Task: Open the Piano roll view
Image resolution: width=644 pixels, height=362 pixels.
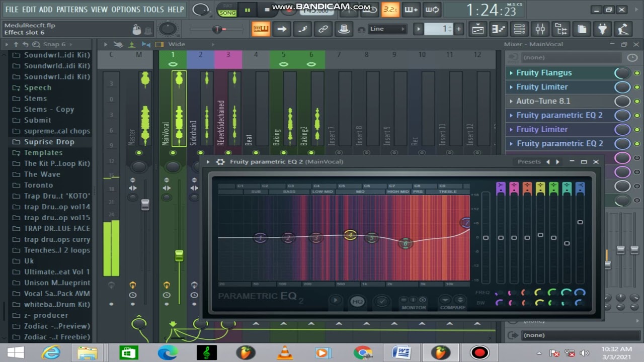Action: click(x=499, y=29)
